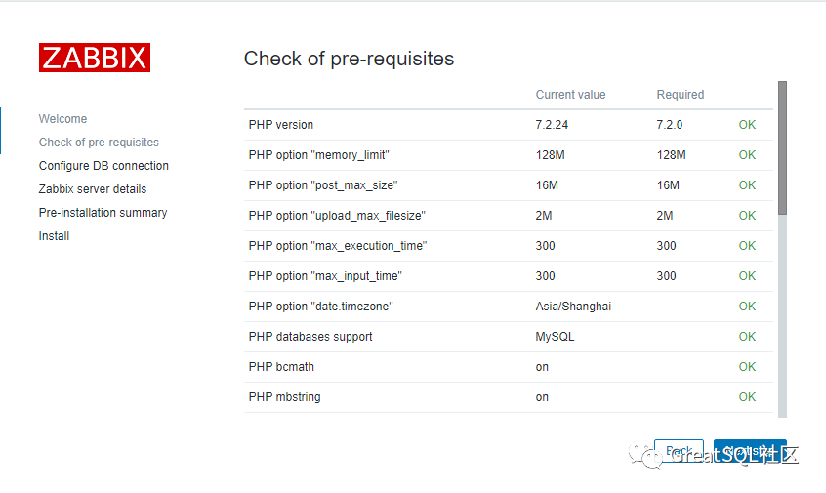Click the MySQL database support value
Screen dimensions: 826x493
(x=555, y=337)
